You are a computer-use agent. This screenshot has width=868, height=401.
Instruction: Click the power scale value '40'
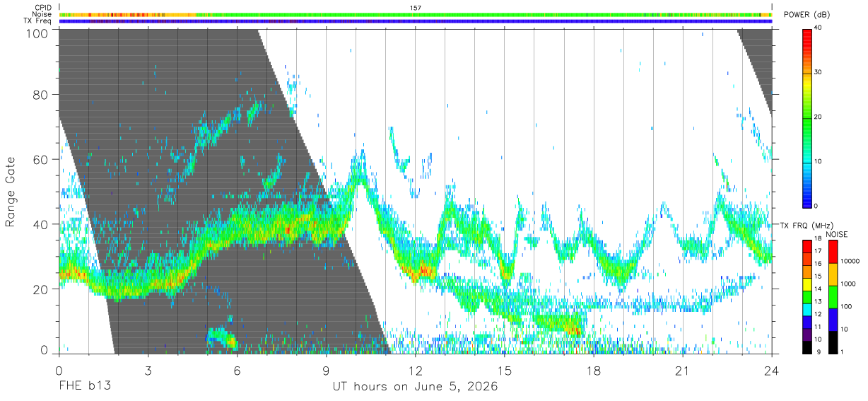(x=819, y=28)
